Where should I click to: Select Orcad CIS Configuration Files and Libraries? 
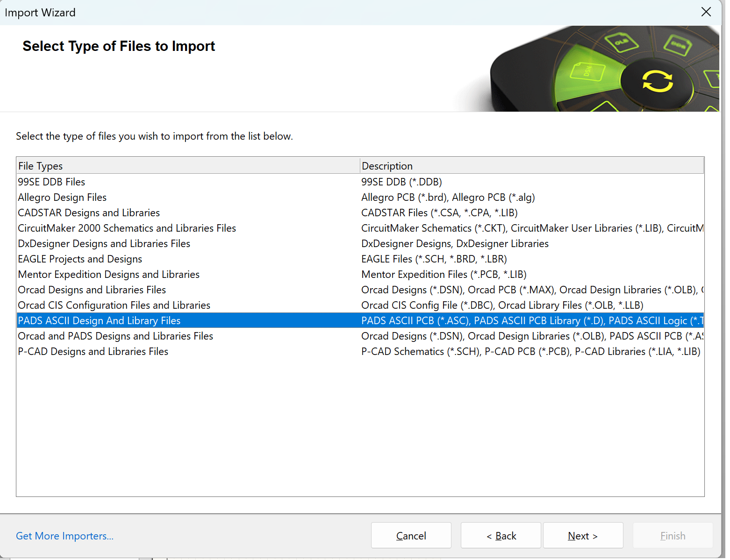click(114, 305)
